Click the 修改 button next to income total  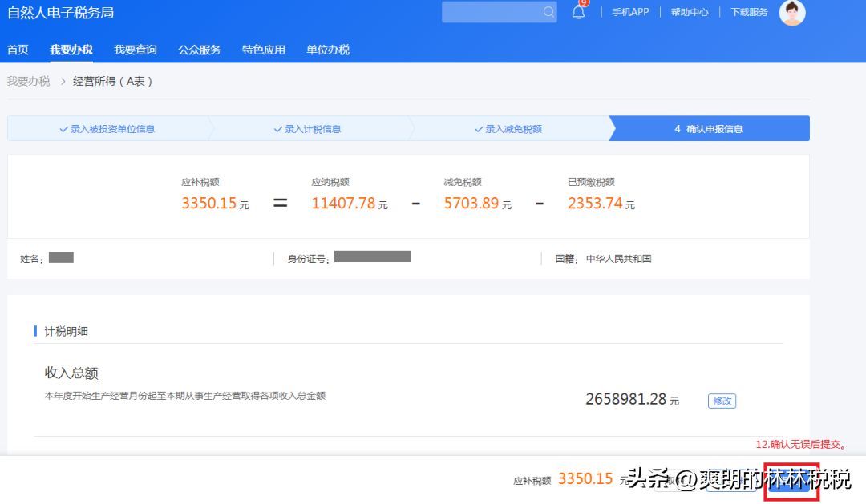tap(721, 401)
